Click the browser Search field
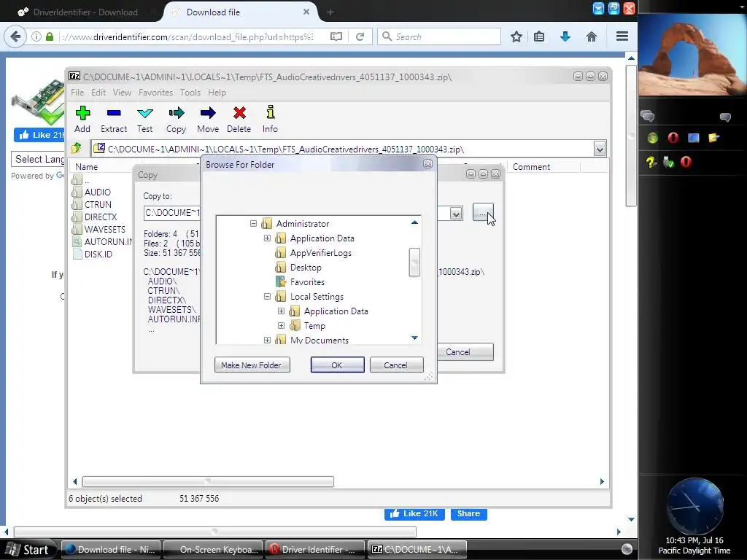The height and width of the screenshot is (560, 747). (x=439, y=36)
